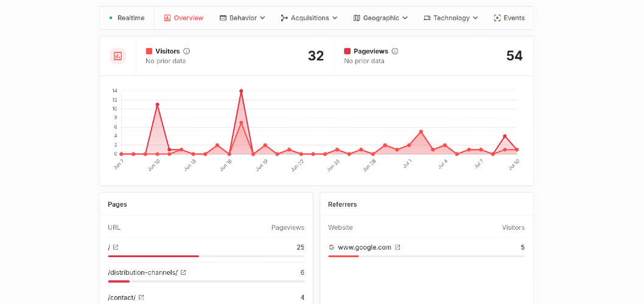Click the Pageviews total 54

514,56
